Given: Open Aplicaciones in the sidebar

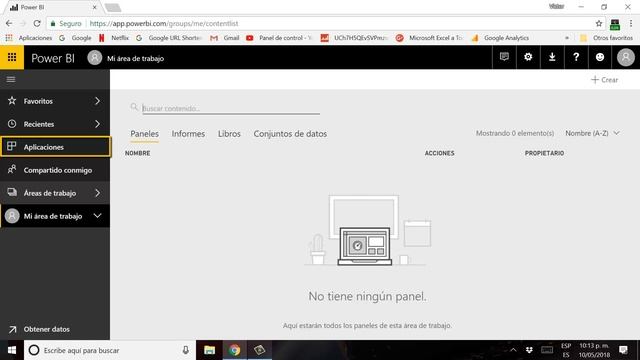Looking at the screenshot, I should coord(56,147).
